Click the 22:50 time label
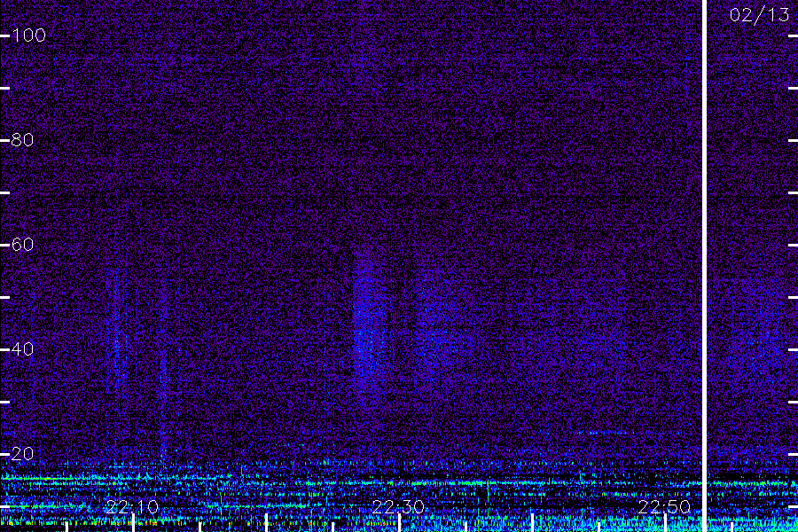This screenshot has height=532, width=798. pyautogui.click(x=664, y=506)
